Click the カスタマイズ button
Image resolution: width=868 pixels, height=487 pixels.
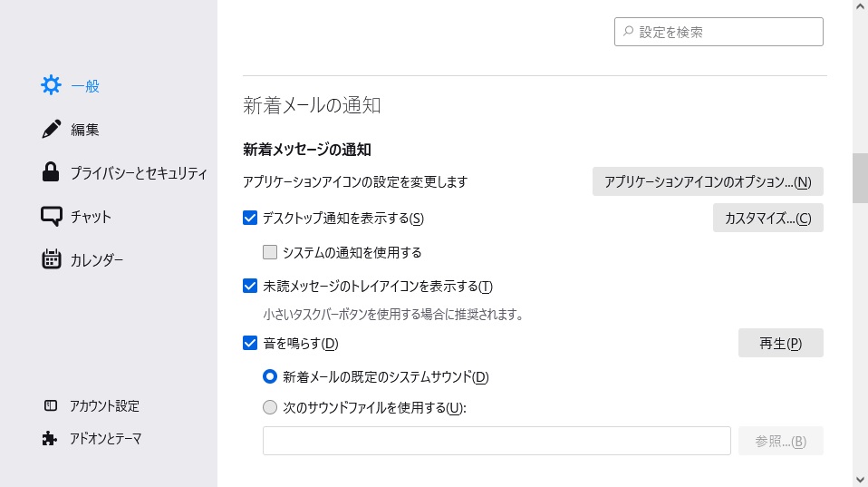(x=767, y=218)
